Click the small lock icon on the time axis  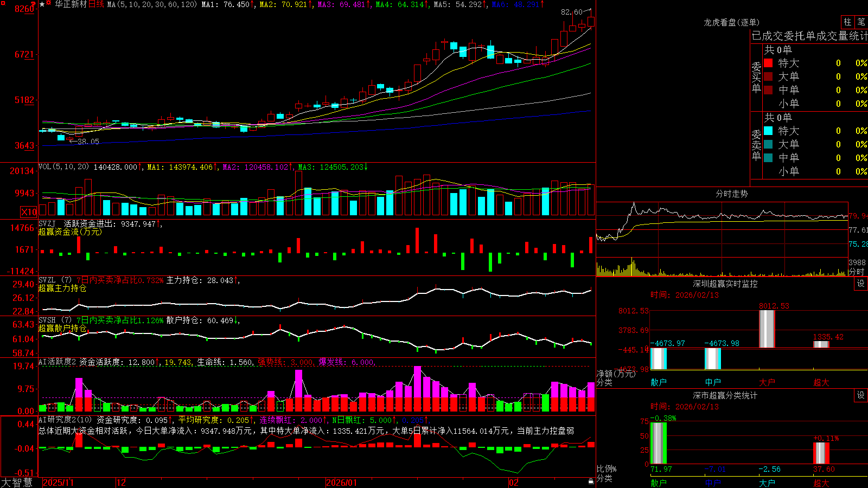point(591,481)
